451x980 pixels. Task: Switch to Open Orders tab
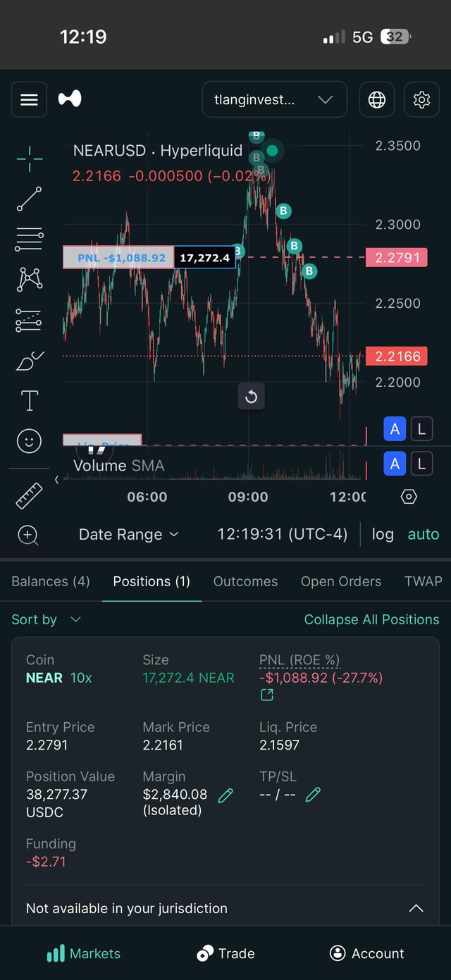[341, 581]
